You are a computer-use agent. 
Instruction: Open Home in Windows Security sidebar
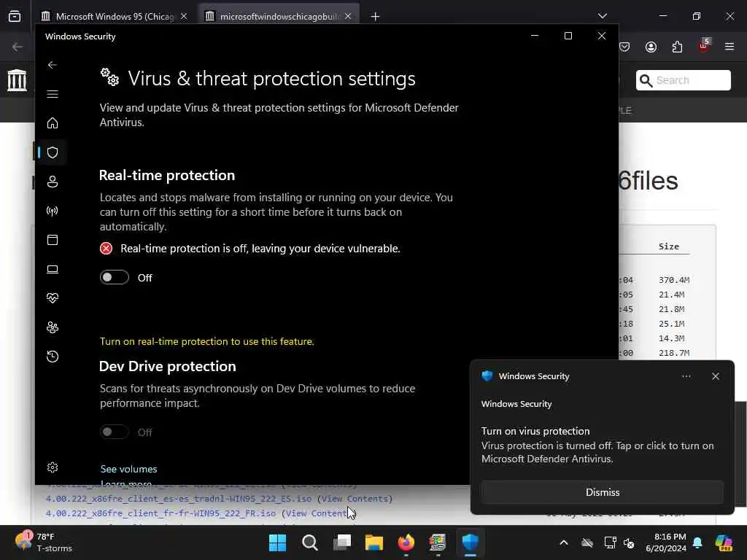pyautogui.click(x=53, y=122)
